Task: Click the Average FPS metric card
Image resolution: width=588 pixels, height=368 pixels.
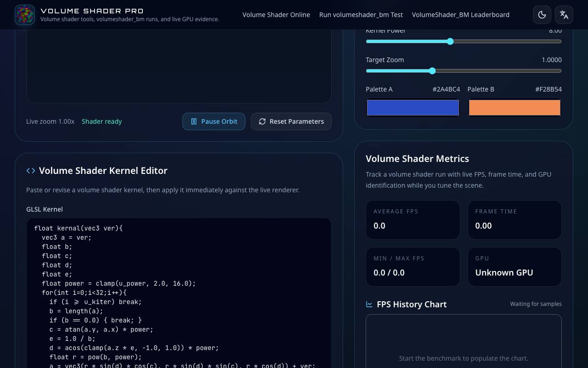Action: pyautogui.click(x=413, y=220)
